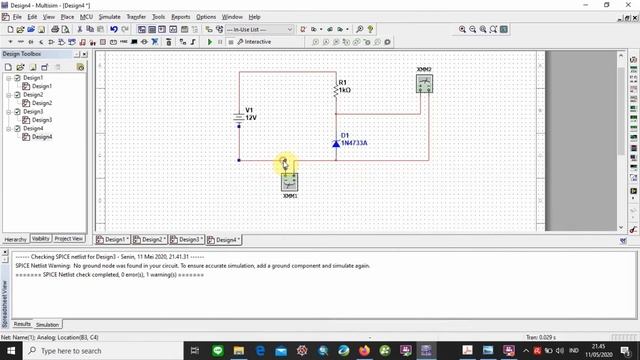The image size is (640, 360).
Task: Close the Design Toolbox panel
Action: [84, 54]
